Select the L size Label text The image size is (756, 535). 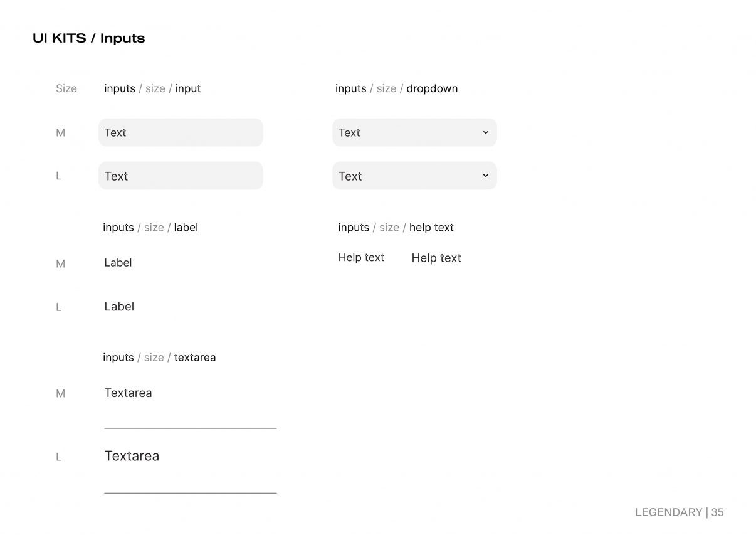[x=119, y=307]
